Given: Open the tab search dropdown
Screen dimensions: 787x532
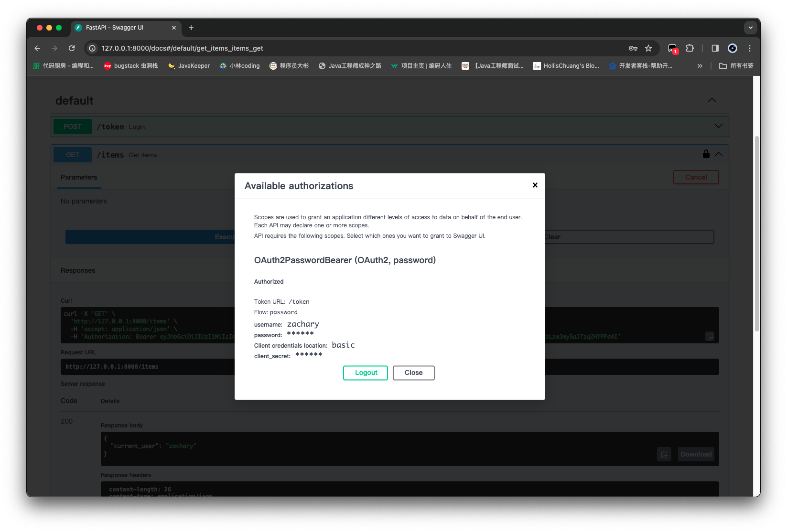Looking at the screenshot, I should 750,28.
